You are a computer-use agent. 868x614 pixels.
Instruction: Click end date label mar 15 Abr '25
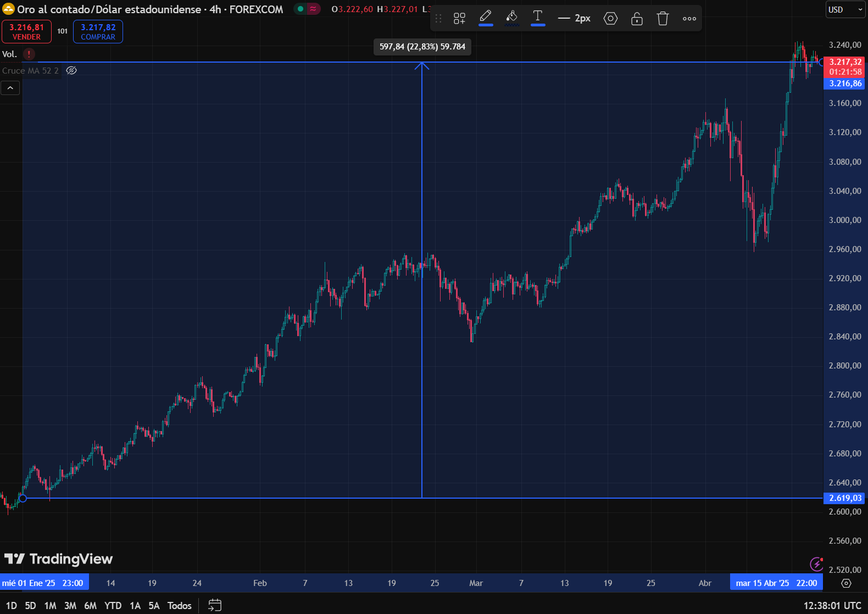(x=776, y=583)
